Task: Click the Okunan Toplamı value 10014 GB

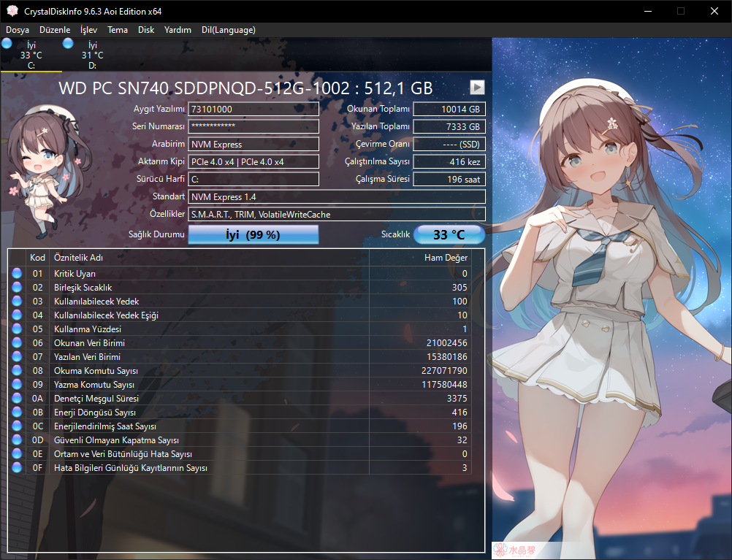Action: coord(449,110)
